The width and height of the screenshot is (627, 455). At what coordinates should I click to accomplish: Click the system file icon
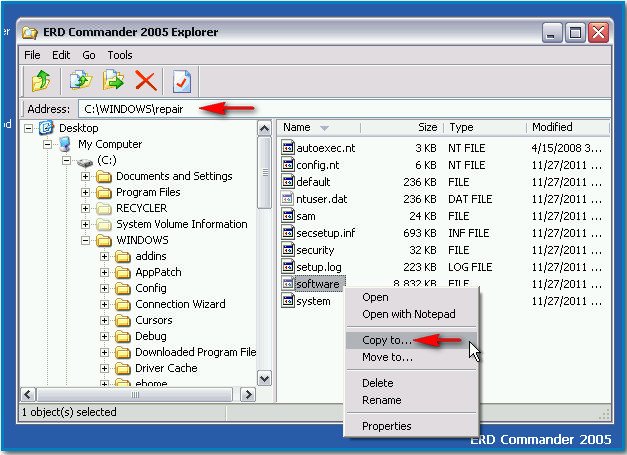coord(288,300)
